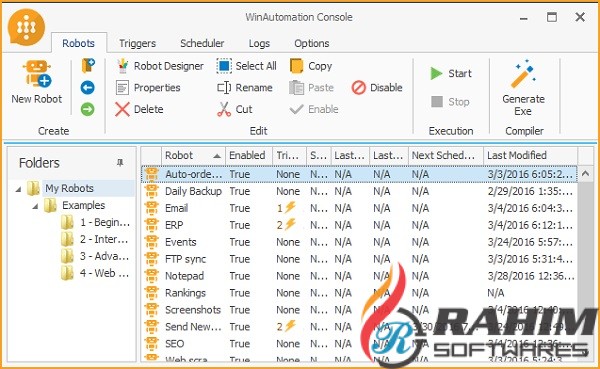Image resolution: width=600 pixels, height=369 pixels.
Task: Open the Options tab
Action: tap(311, 43)
